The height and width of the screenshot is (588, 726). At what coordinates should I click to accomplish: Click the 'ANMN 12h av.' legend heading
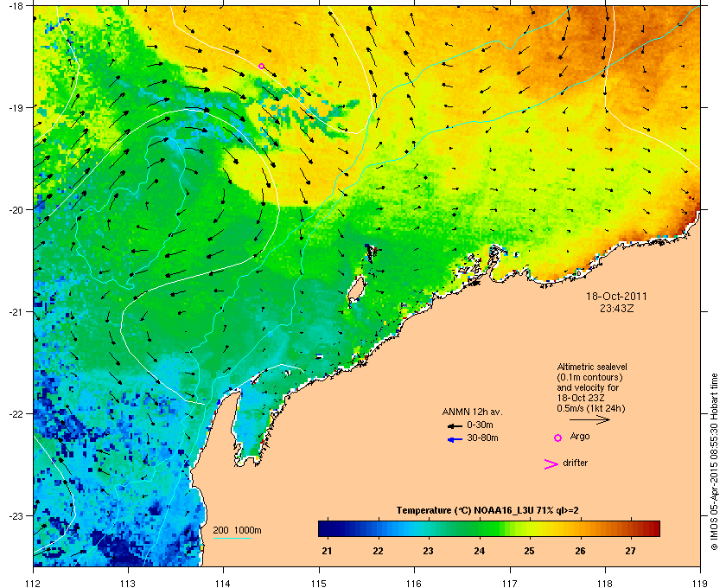(472, 412)
